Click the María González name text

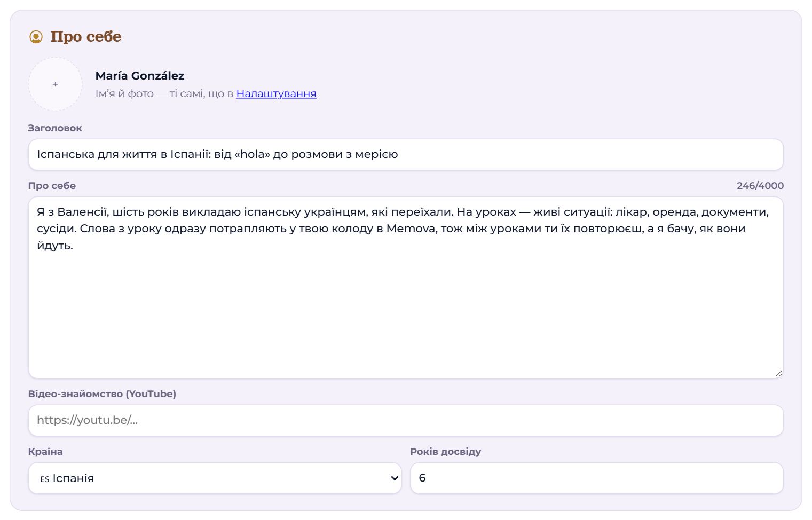tap(140, 76)
